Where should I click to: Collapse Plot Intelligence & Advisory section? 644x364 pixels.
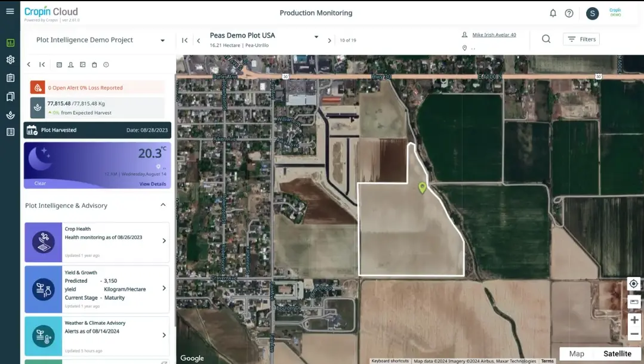(163, 205)
